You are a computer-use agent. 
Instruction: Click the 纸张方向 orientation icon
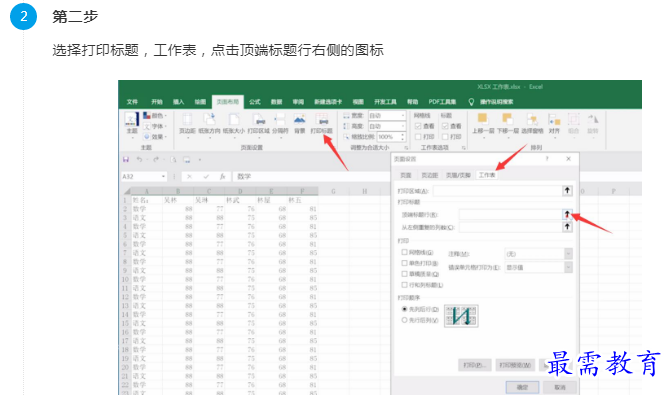(x=209, y=124)
